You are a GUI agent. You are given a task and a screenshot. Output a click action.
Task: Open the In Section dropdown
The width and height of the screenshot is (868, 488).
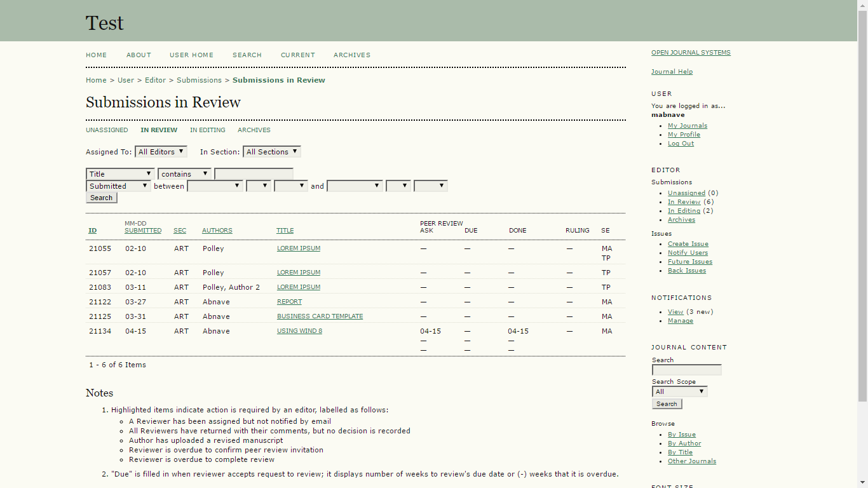click(x=272, y=152)
